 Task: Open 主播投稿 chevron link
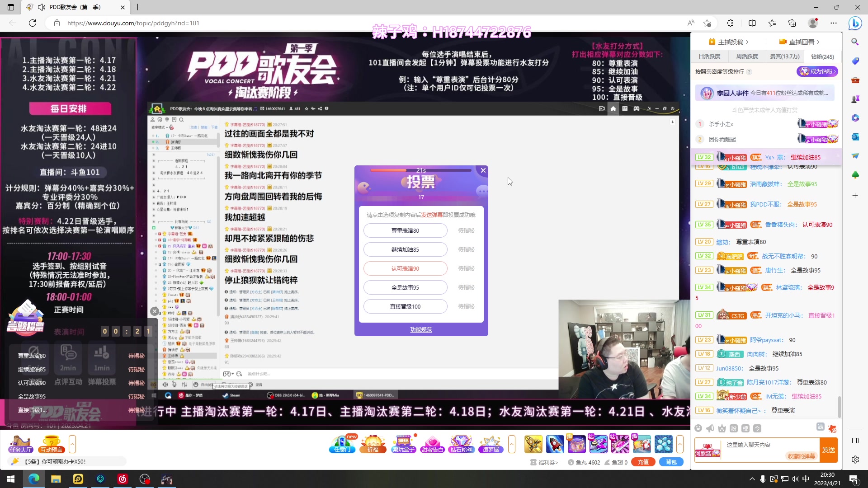point(728,42)
